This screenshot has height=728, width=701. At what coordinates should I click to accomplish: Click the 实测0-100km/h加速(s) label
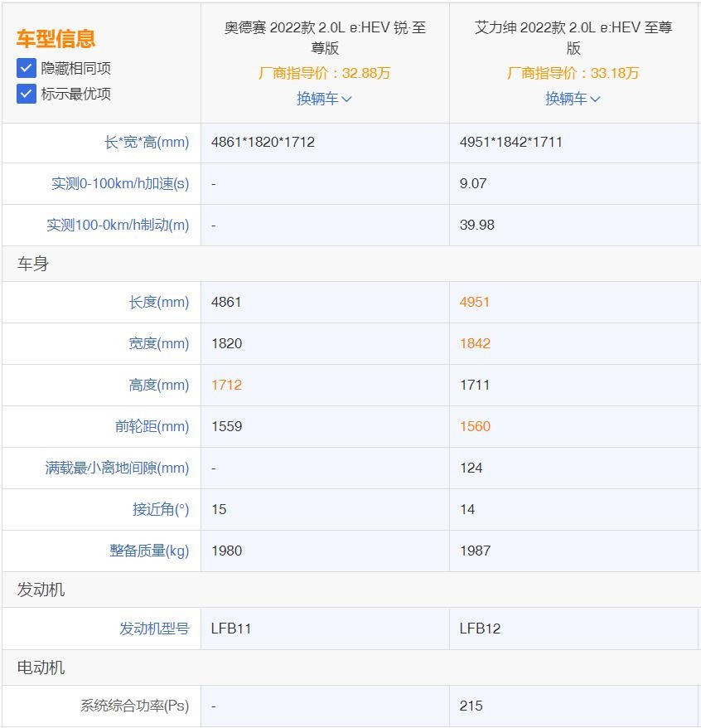pyautogui.click(x=120, y=183)
